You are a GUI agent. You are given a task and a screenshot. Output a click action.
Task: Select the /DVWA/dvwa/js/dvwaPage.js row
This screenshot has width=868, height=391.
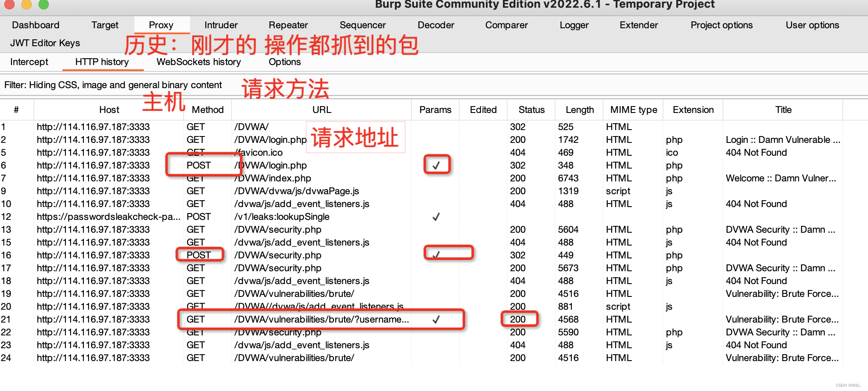click(421, 191)
